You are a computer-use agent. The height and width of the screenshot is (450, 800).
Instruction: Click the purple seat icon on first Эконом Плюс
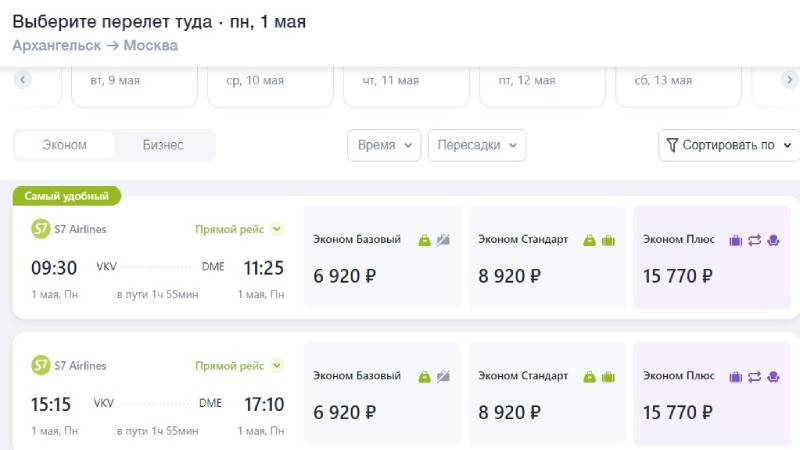(773, 240)
